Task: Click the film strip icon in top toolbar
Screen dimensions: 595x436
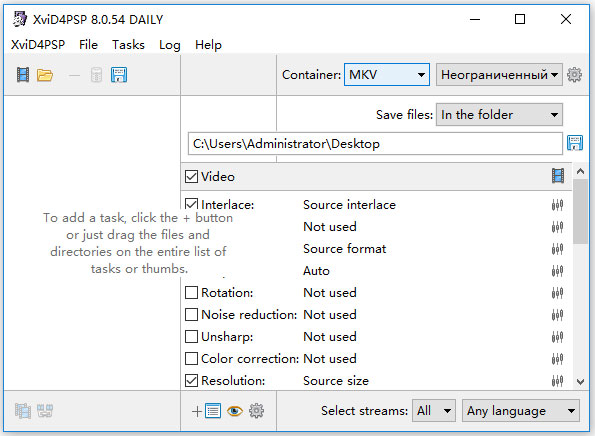Action: pos(23,75)
